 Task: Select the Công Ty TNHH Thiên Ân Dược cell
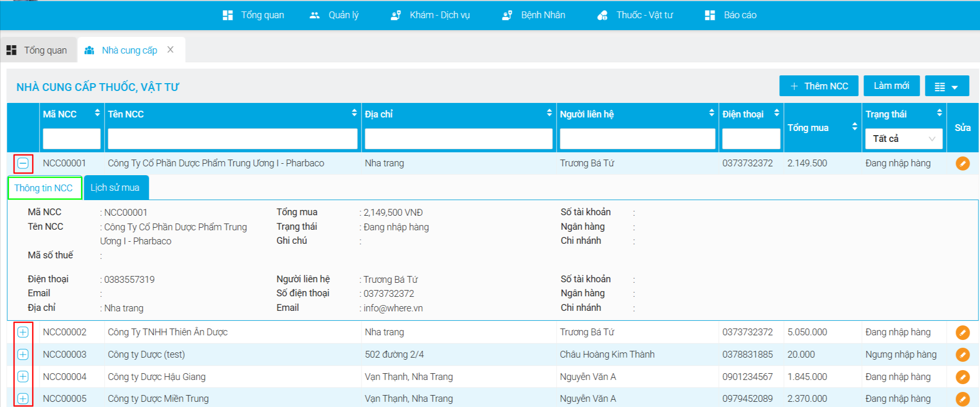(x=233, y=332)
